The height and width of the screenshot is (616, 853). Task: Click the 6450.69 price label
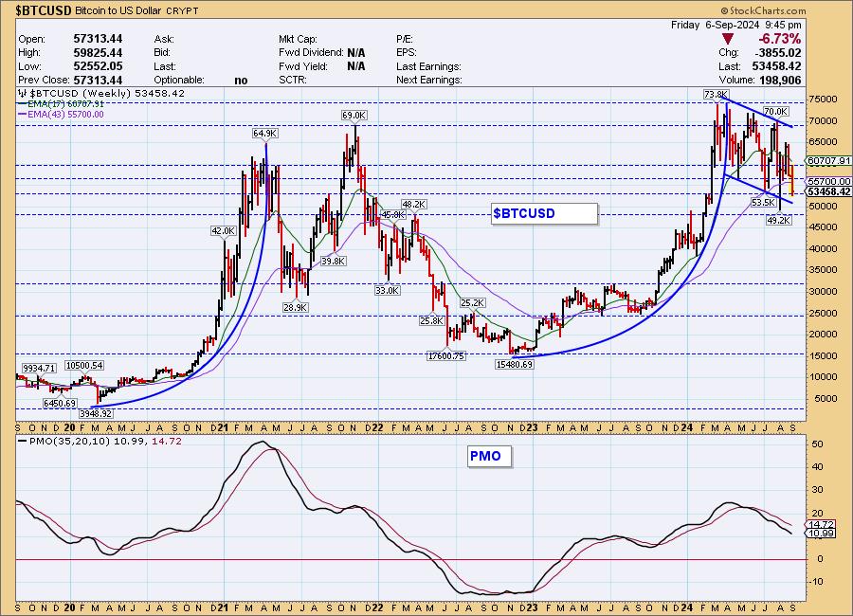pyautogui.click(x=60, y=403)
